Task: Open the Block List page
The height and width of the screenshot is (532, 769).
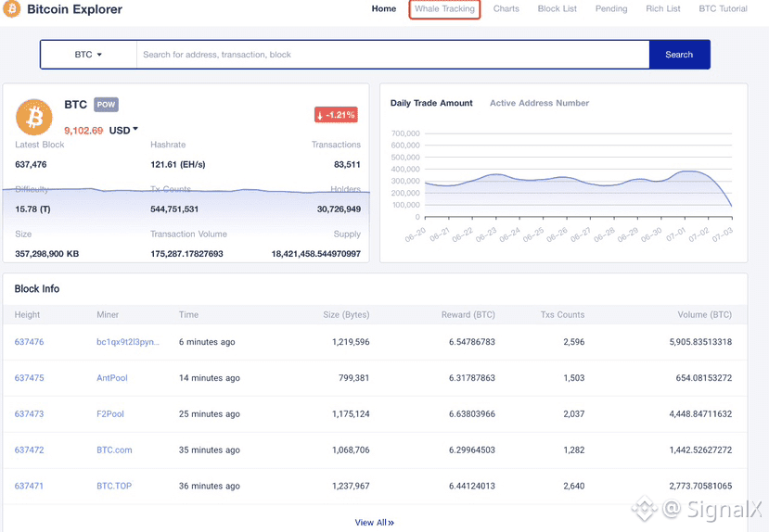Action: tap(557, 9)
